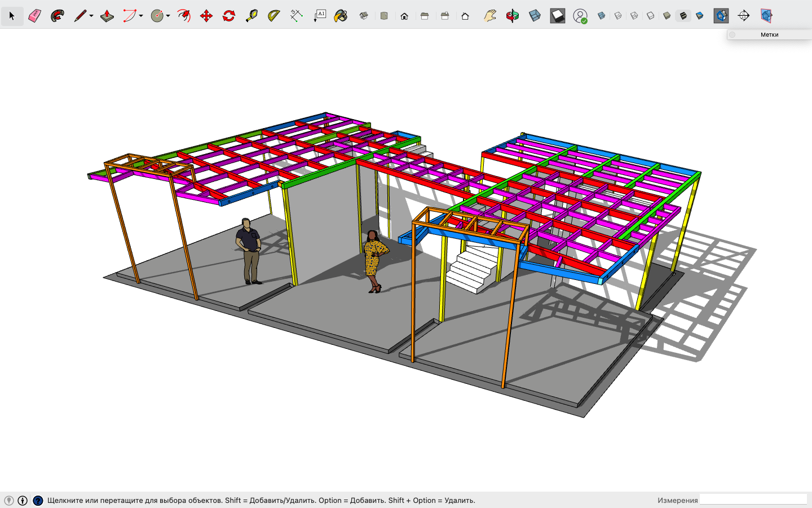Open the Метки panel tab

769,34
